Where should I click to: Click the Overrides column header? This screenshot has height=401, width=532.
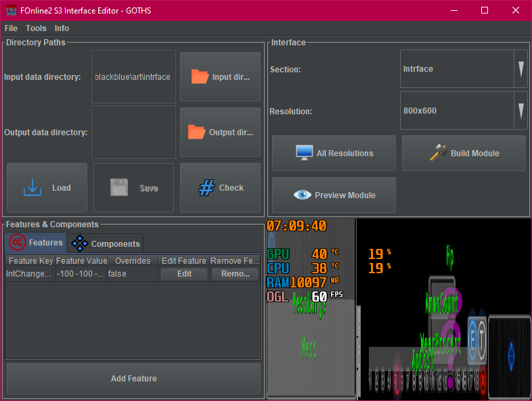[133, 260]
